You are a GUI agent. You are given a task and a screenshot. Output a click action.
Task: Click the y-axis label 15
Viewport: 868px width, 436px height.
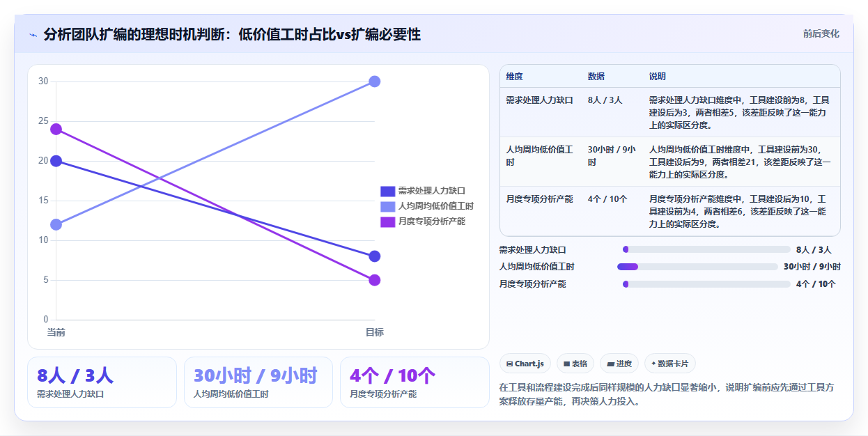click(43, 201)
